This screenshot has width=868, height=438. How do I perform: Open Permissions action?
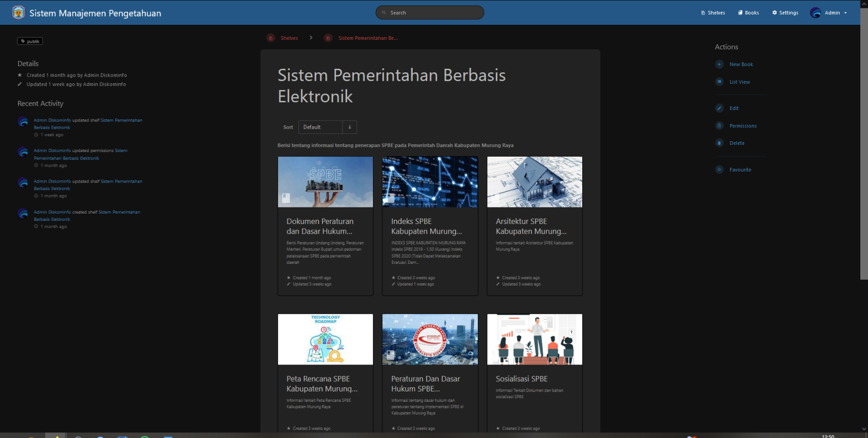(x=743, y=126)
